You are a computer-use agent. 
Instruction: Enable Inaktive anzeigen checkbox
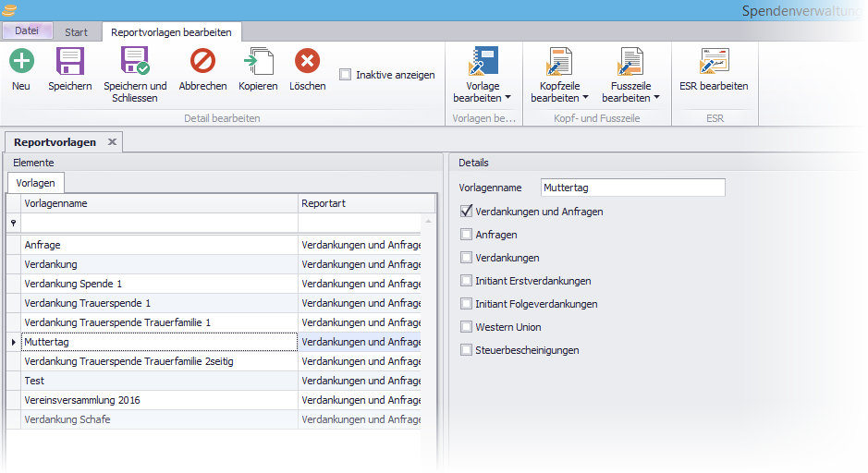[x=346, y=75]
